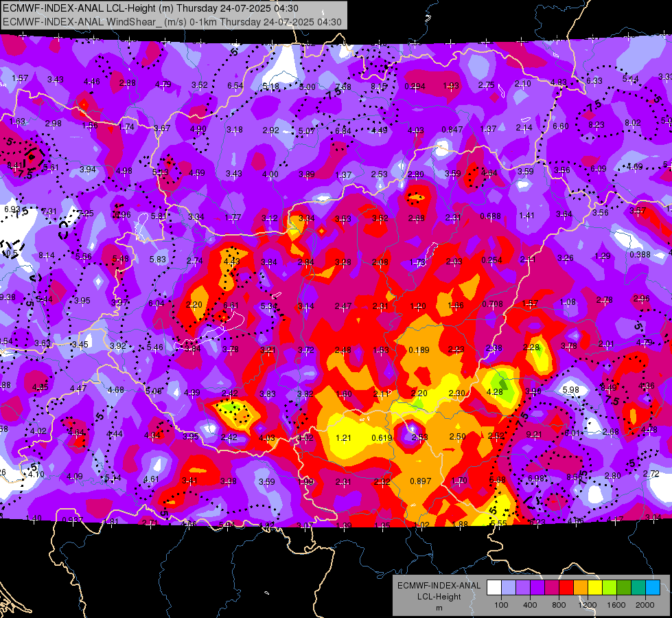Click legend scale value '1600'
The width and height of the screenshot is (672, 618).
[616, 605]
